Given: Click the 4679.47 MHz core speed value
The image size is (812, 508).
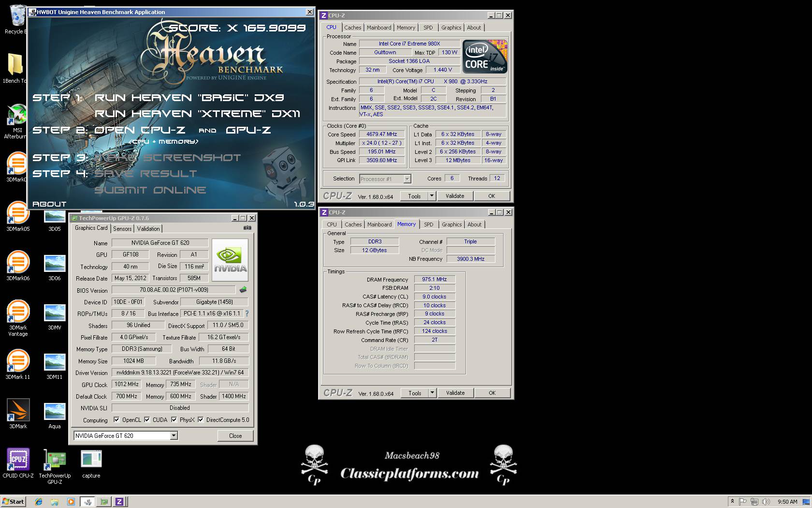Looking at the screenshot, I should click(x=382, y=134).
